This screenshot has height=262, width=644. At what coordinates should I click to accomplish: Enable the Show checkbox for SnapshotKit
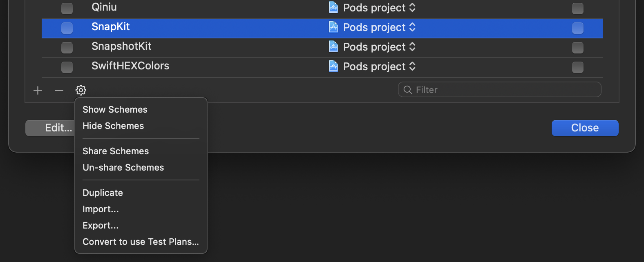click(x=67, y=47)
